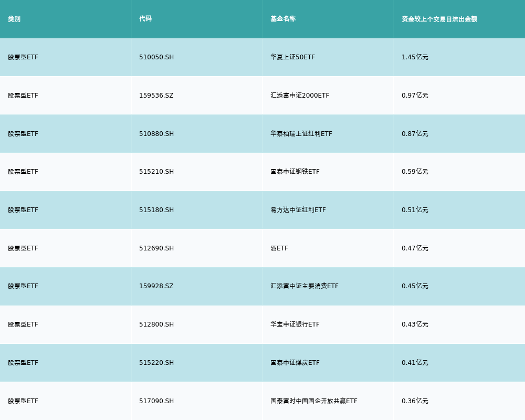
Task: Select fund name 汇添富中证主要消费ETF
Action: [x=304, y=286]
